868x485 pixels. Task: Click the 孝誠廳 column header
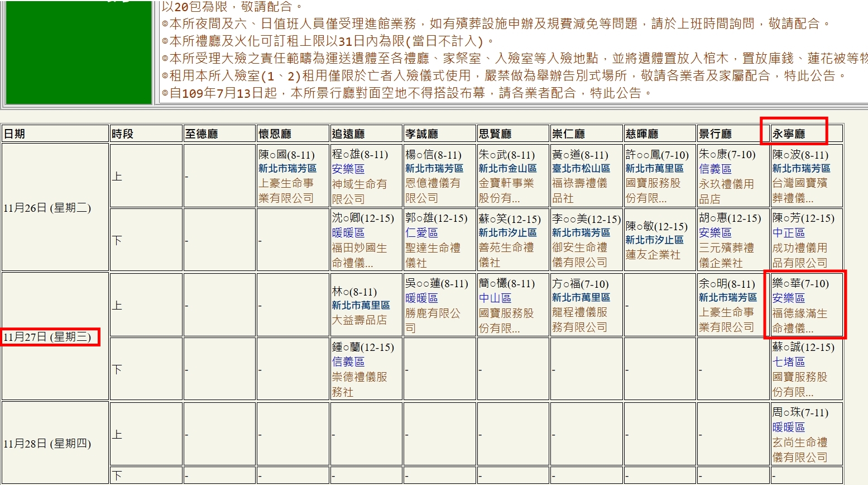pyautogui.click(x=440, y=134)
